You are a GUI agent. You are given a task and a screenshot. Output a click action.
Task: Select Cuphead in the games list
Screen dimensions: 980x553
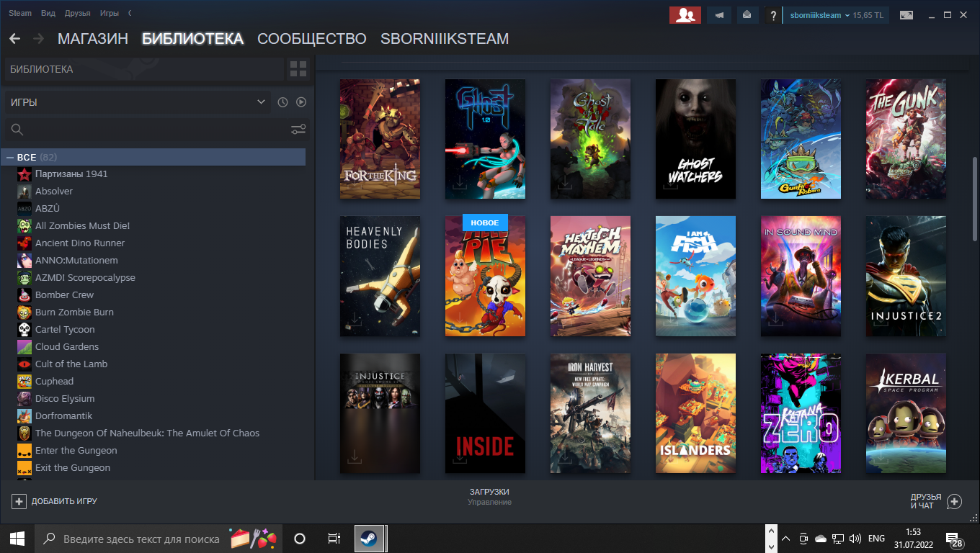point(54,381)
